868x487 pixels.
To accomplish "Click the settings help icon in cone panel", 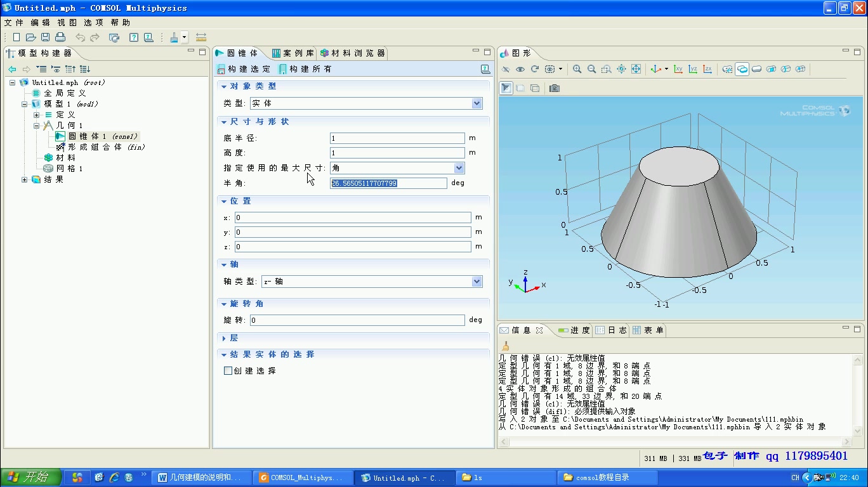I will (485, 69).
